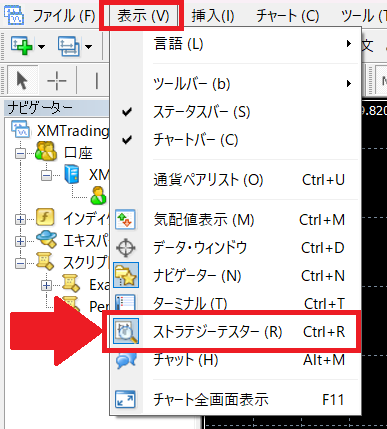Screen dimensions: 387x429
Task: Collapse the XM server node
Action: [47, 175]
